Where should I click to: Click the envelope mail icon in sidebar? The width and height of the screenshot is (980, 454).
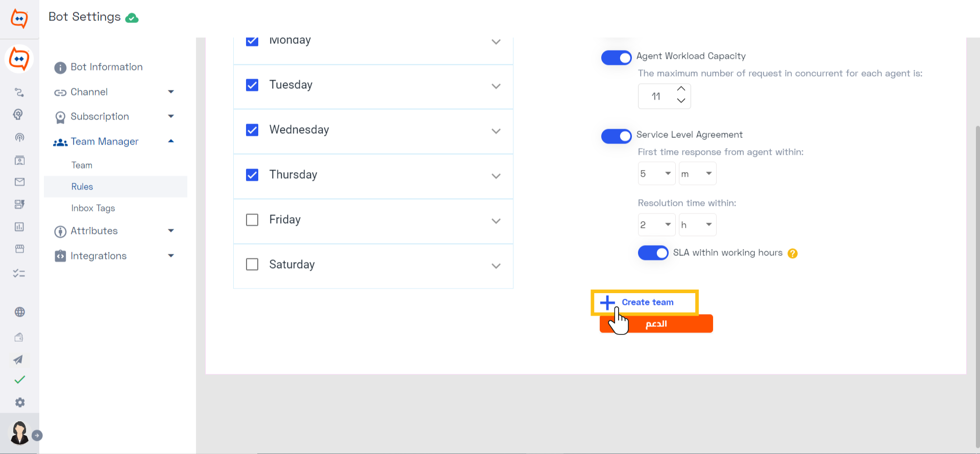click(x=19, y=182)
